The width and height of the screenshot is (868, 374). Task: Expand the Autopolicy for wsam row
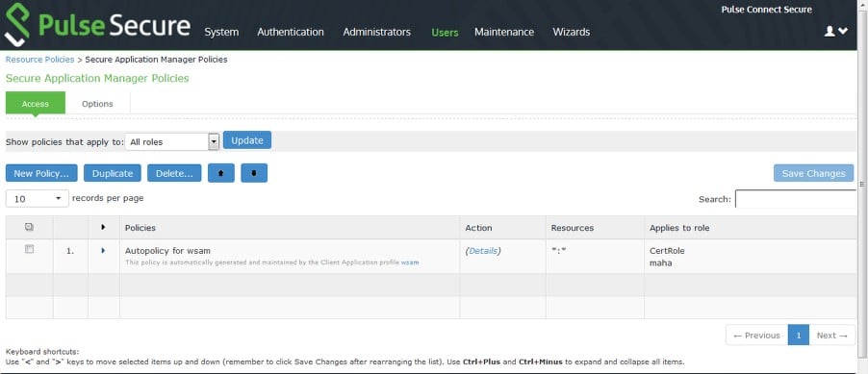[104, 251]
